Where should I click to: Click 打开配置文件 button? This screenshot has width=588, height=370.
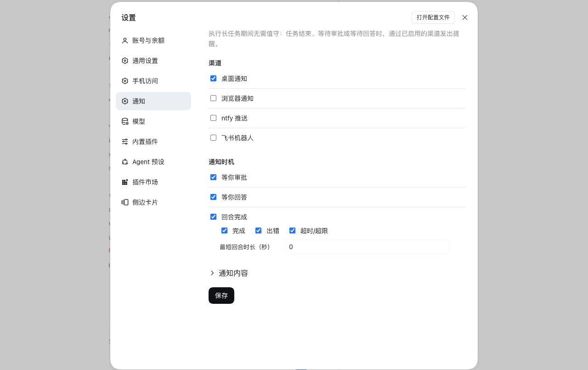click(433, 17)
